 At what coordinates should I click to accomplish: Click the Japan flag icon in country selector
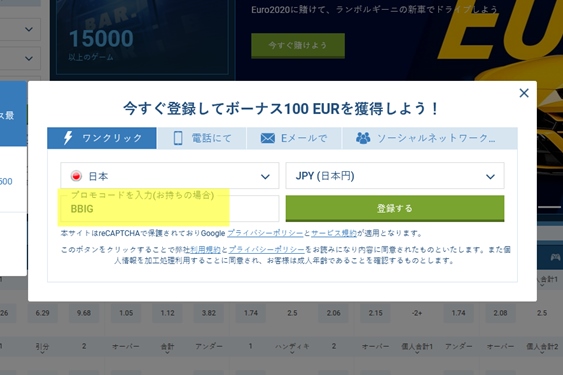(x=76, y=176)
